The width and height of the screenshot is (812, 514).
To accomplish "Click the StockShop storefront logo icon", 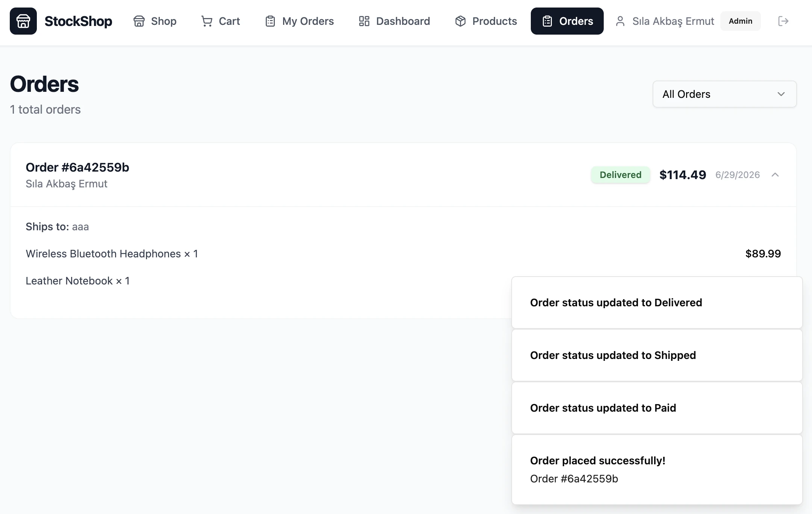I will click(x=23, y=21).
